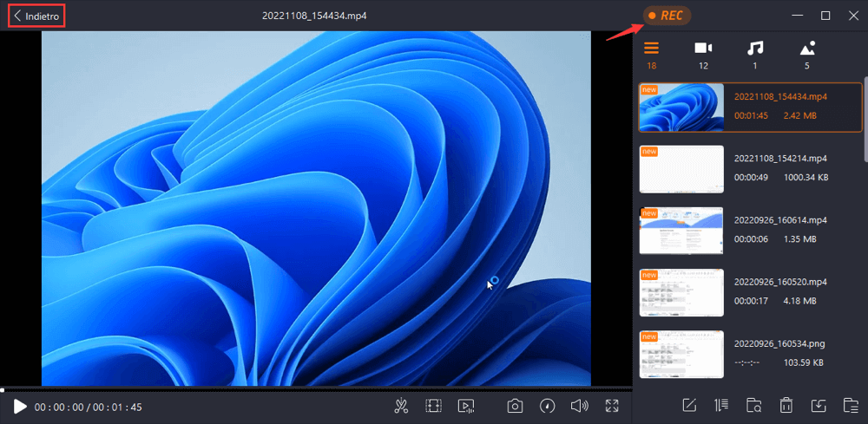Open thumbnail of 20220926_160614.mp4
Viewport: 868px width, 424px height.
pyautogui.click(x=681, y=231)
